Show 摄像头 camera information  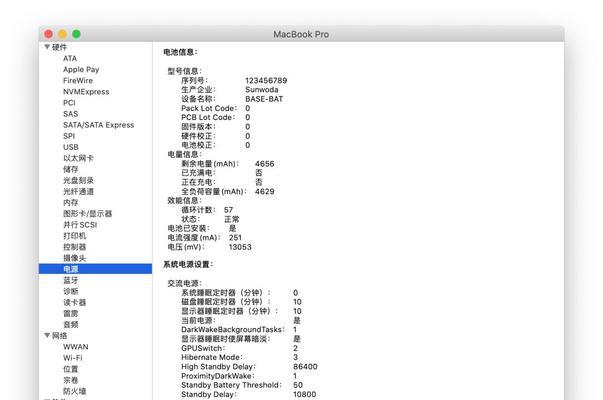75,258
